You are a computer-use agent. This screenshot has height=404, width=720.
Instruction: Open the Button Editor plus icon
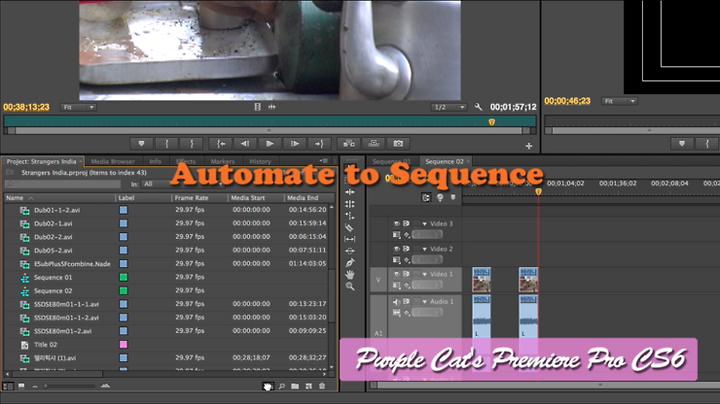529,146
